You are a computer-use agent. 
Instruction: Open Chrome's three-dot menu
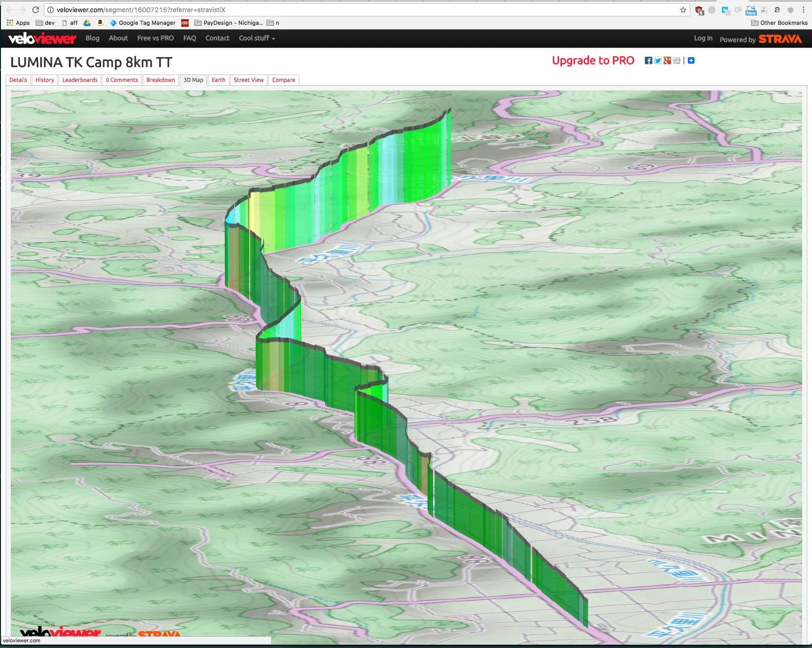pos(804,10)
